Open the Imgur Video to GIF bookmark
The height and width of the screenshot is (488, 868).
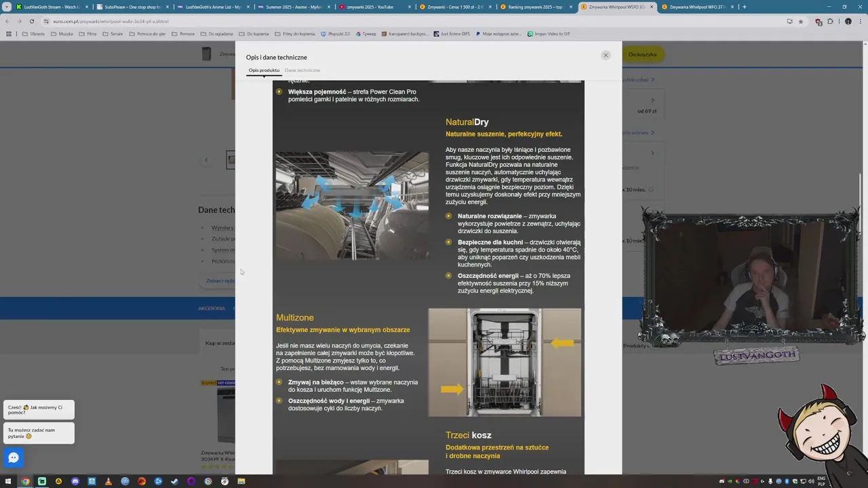(548, 33)
